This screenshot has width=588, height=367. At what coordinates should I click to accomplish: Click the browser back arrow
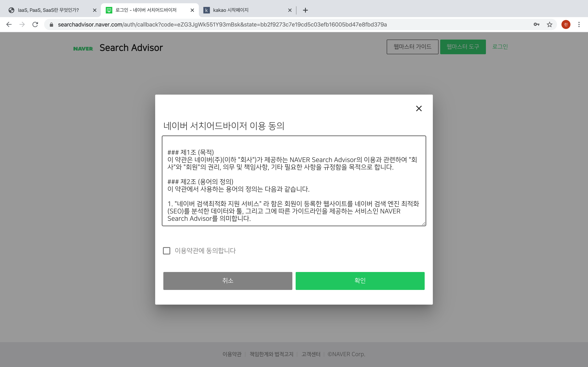tap(9, 24)
